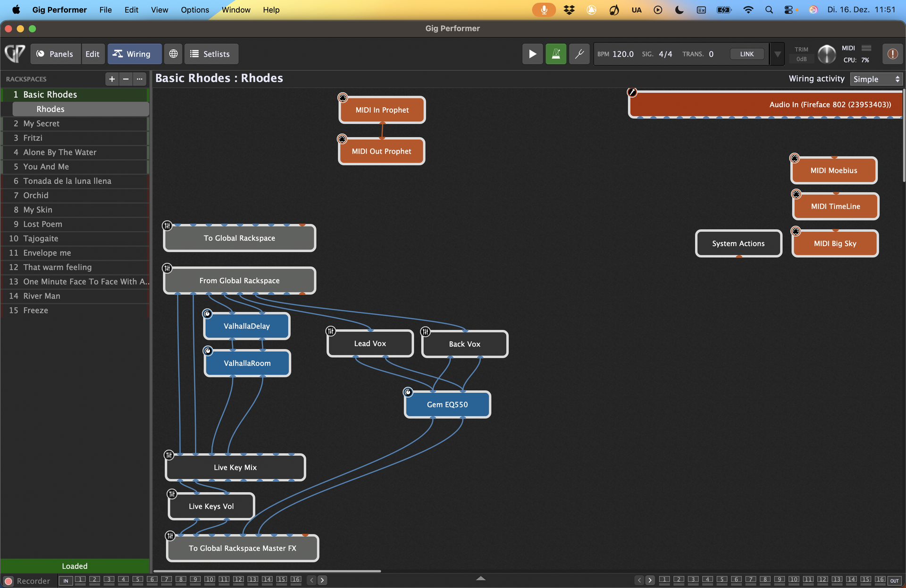Image resolution: width=906 pixels, height=588 pixels.
Task: Toggle the Ableton LINK button
Action: pos(747,54)
